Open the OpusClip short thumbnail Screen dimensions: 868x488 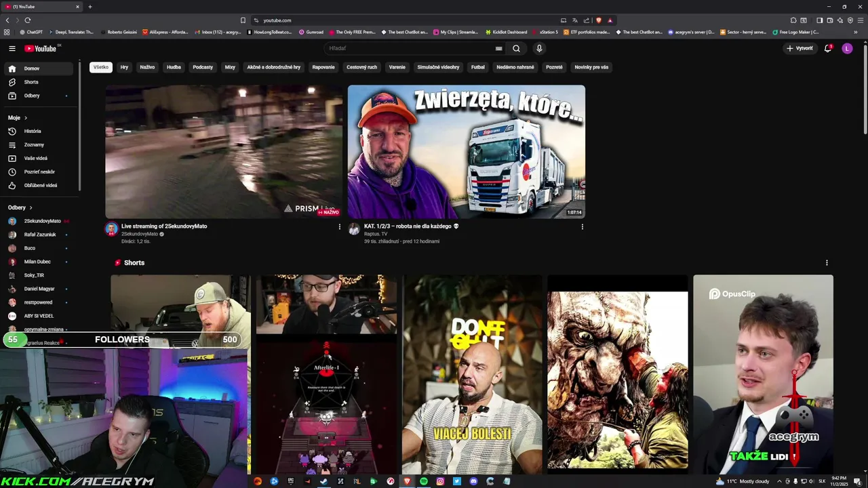click(x=763, y=374)
